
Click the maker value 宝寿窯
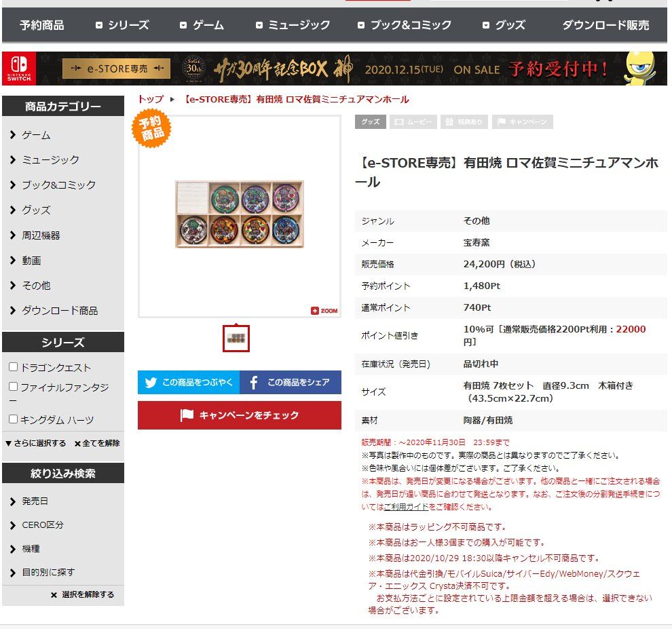[x=476, y=242]
